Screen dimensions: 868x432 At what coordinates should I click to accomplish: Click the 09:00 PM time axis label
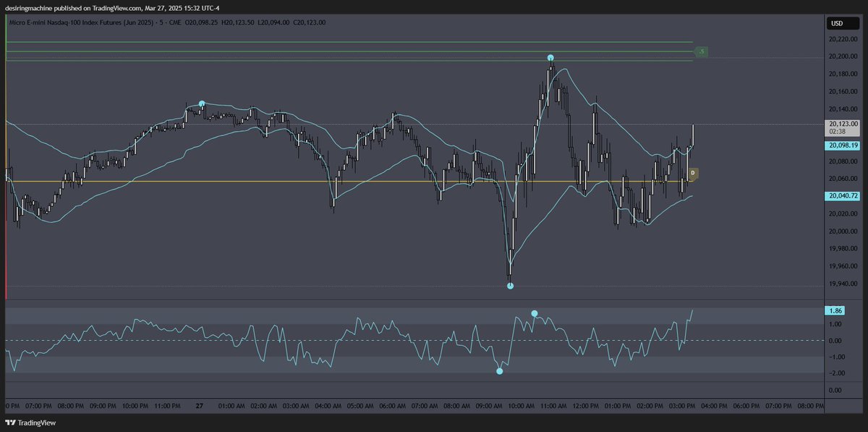tap(102, 407)
